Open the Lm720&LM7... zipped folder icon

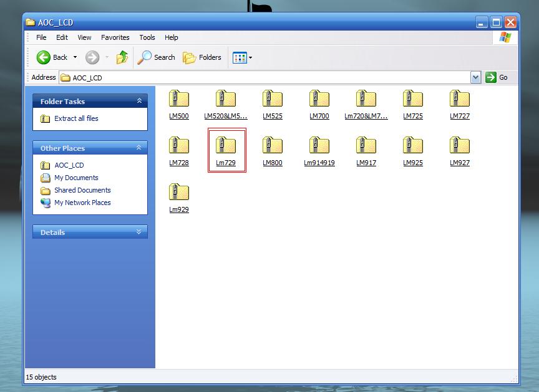pos(366,98)
